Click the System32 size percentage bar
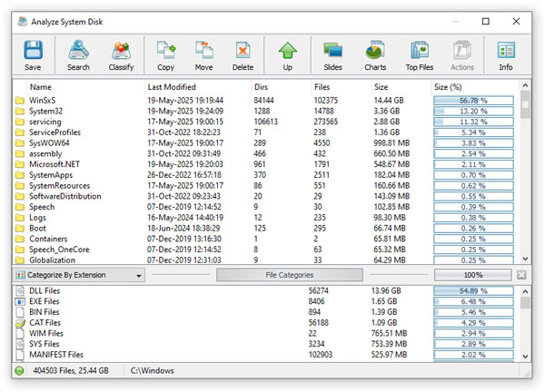Viewport: 545px width, 392px height. pos(473,112)
